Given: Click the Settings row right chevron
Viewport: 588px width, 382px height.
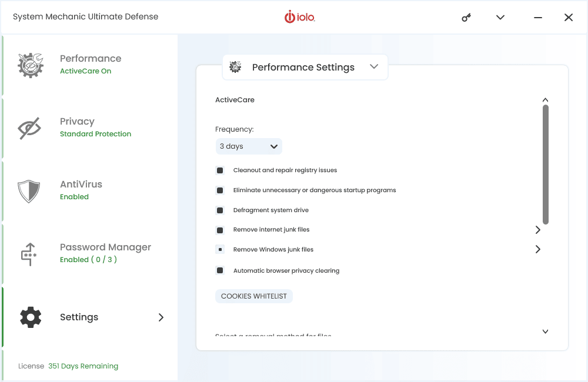Looking at the screenshot, I should 161,317.
